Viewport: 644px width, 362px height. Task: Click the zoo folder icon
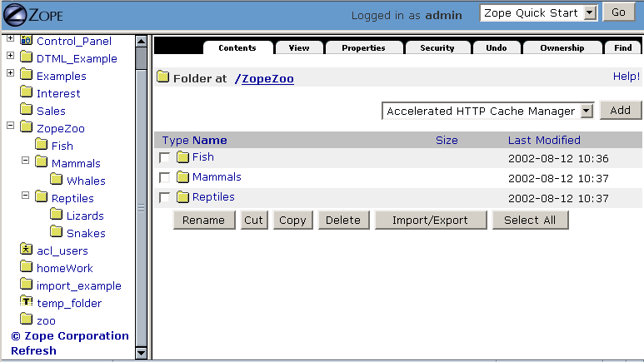click(x=27, y=319)
